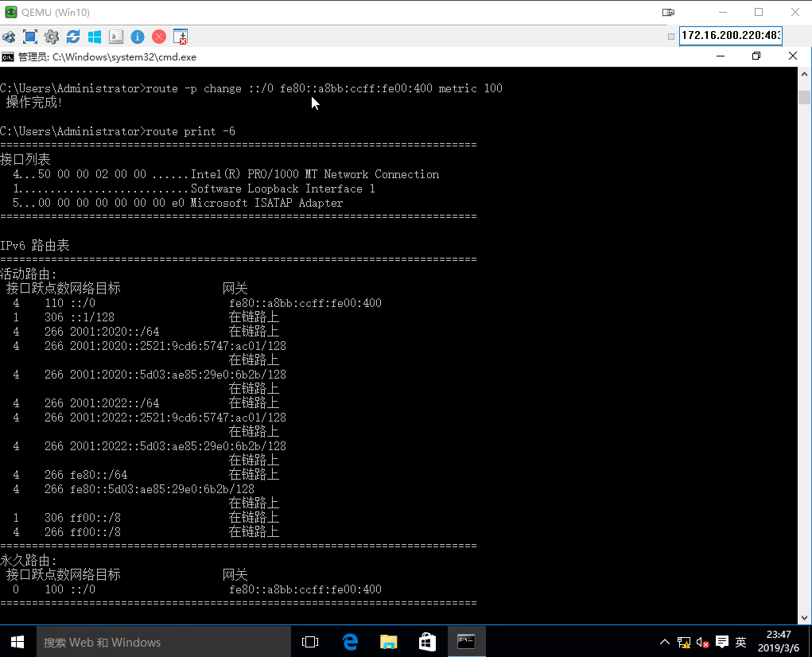
Task: Launch Microsoft Edge from taskbar
Action: [350, 642]
